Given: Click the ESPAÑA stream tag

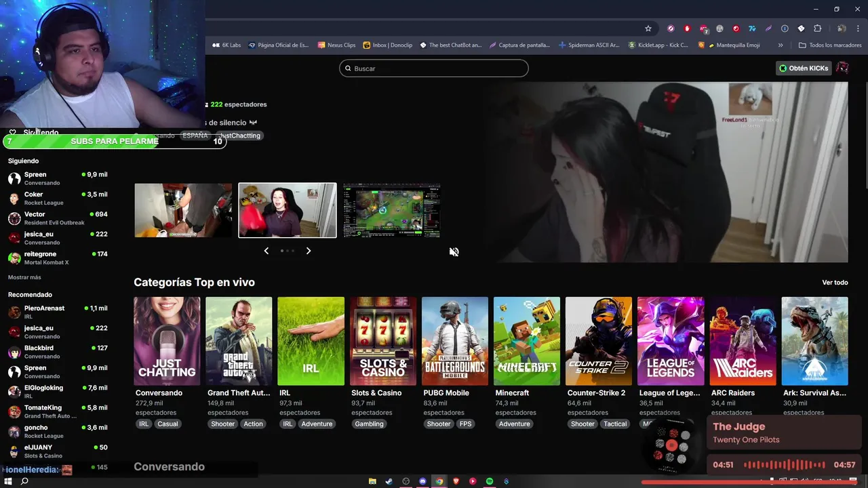Looking at the screenshot, I should (195, 136).
